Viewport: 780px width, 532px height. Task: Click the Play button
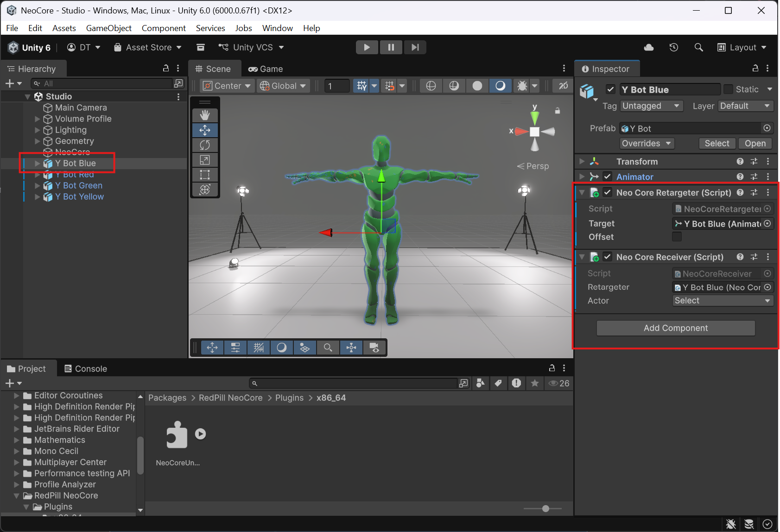(367, 47)
